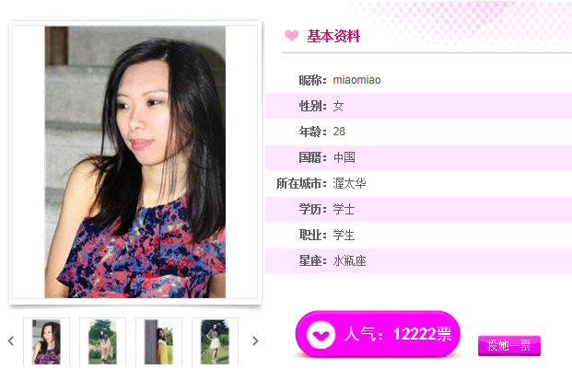Click the city value 渥太华

349,183
